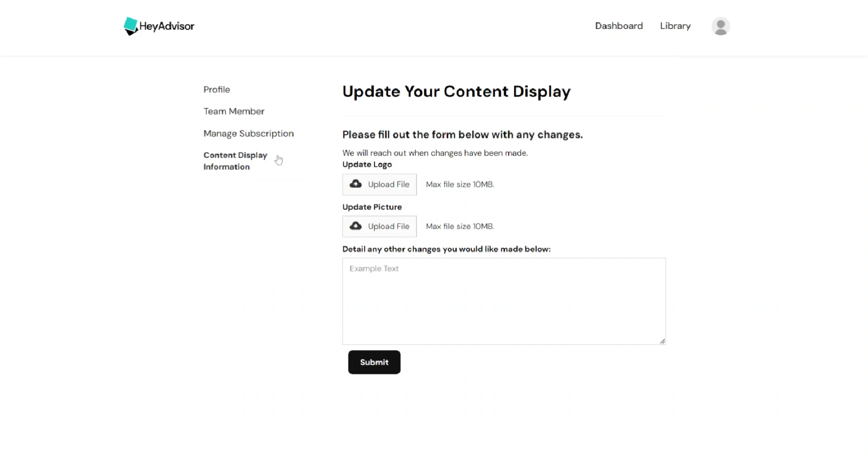Click the Update Logo field label
The height and width of the screenshot is (463, 868).
[367, 164]
